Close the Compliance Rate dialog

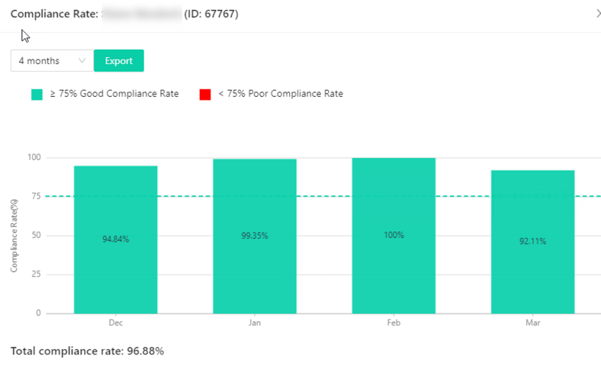(x=598, y=14)
